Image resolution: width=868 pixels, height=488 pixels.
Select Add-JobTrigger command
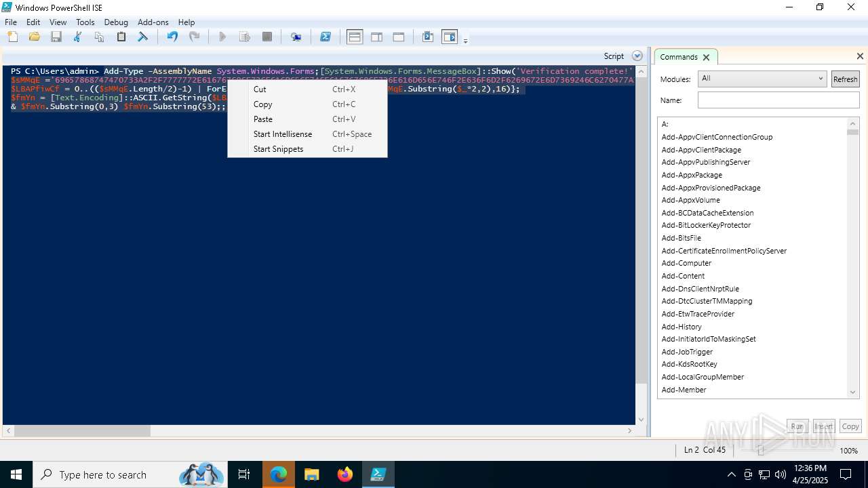tap(687, 352)
